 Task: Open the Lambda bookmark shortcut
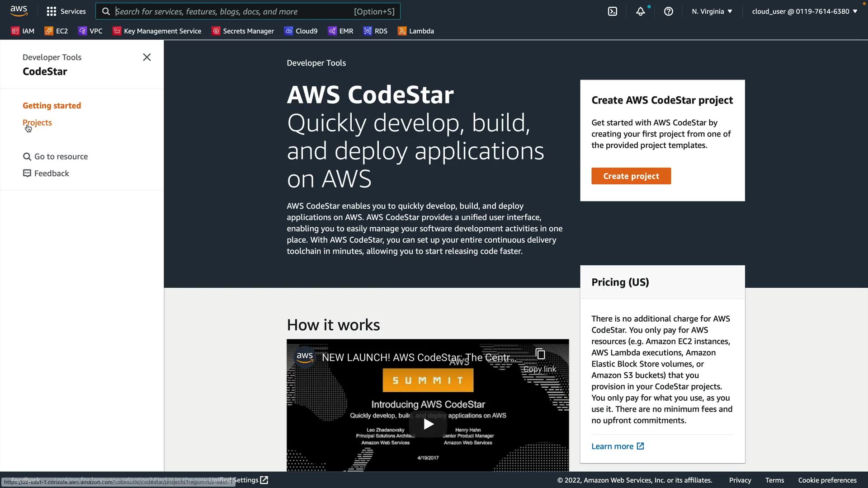[415, 31]
